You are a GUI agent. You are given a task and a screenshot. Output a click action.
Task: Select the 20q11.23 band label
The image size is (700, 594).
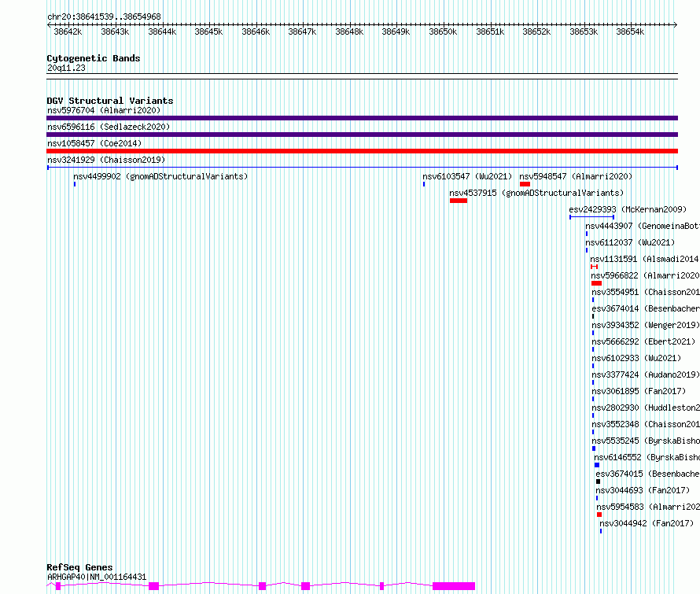tap(66, 68)
